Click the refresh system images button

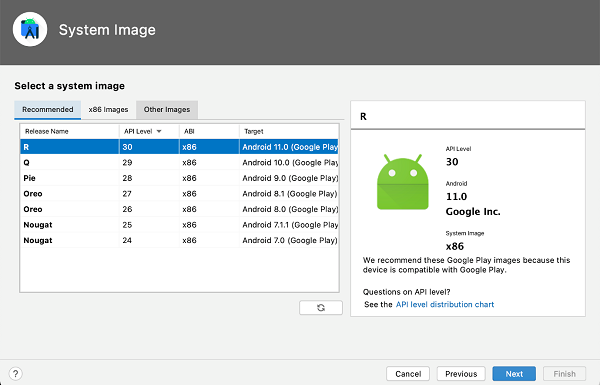pos(321,307)
